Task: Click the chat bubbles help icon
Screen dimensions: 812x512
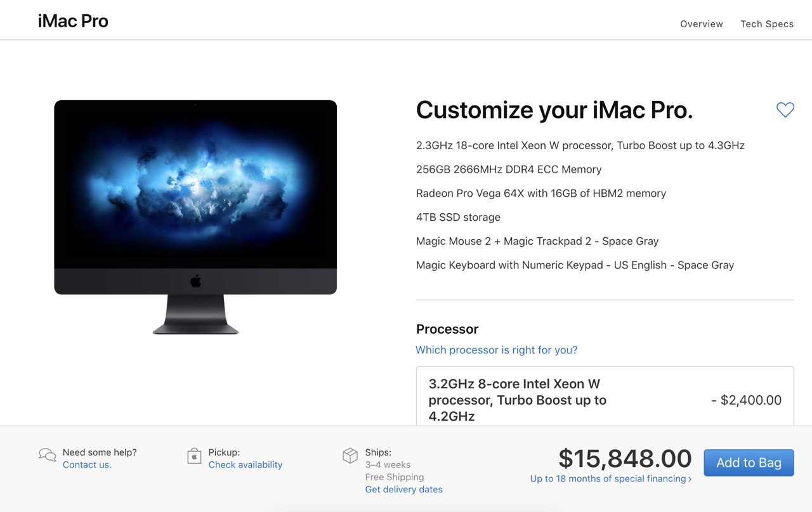Action: pos(47,455)
